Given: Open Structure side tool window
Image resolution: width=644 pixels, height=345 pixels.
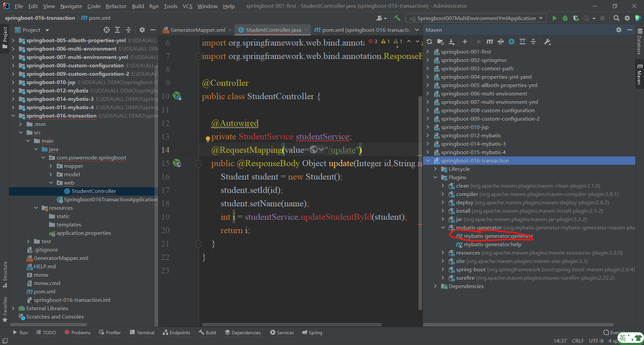Looking at the screenshot, I should (5, 275).
